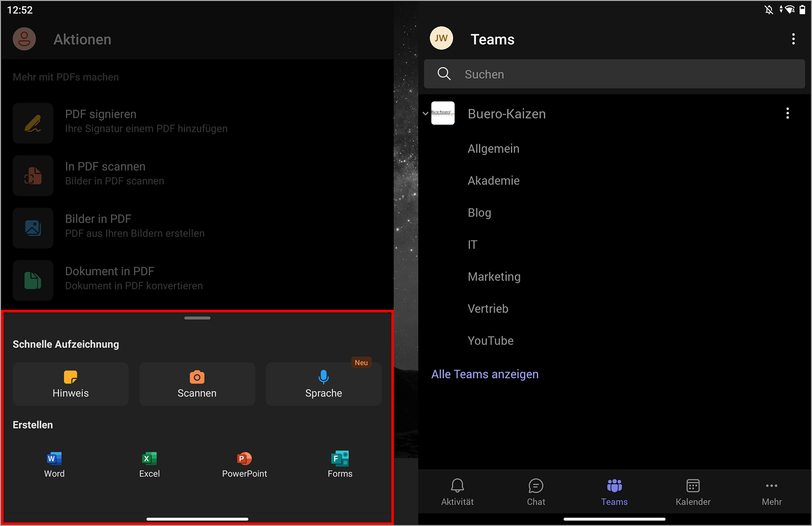Tap the battery status icon
The width and height of the screenshot is (812, 526).
pos(802,9)
